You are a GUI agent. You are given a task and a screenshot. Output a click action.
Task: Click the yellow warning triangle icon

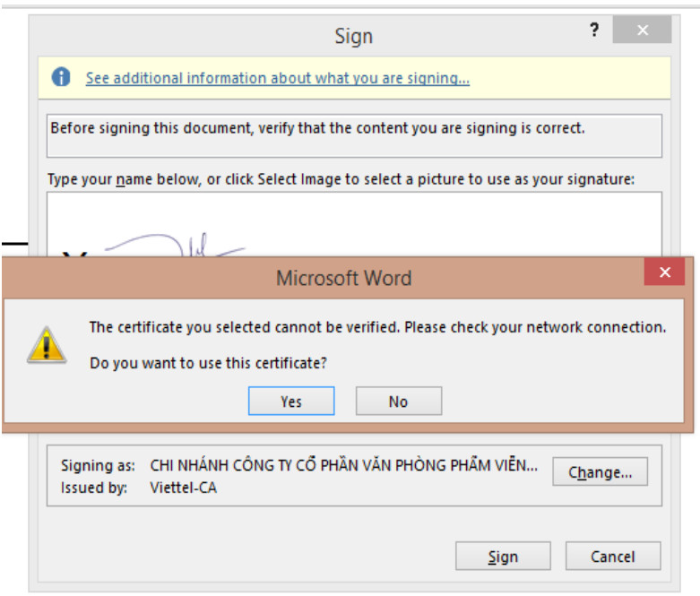click(x=47, y=345)
